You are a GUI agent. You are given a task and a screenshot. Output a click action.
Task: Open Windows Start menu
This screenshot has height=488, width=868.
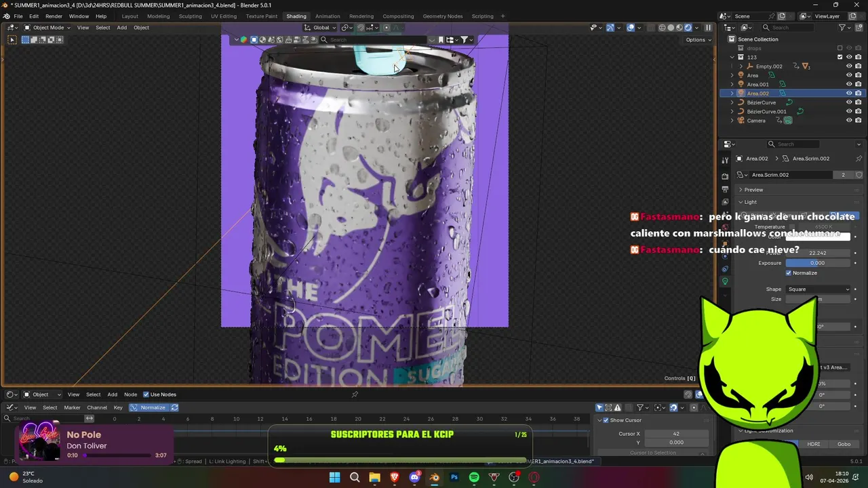pyautogui.click(x=334, y=478)
